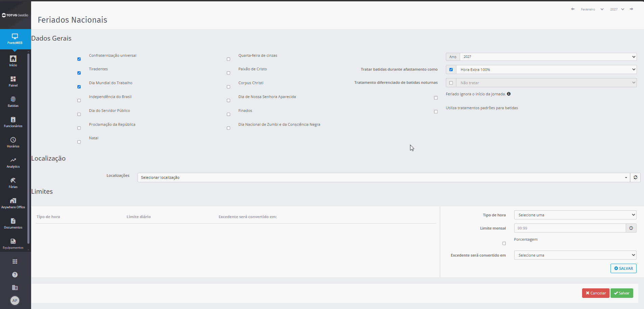The height and width of the screenshot is (309, 644).
Task: Click the green Salvar button
Action: 622,293
